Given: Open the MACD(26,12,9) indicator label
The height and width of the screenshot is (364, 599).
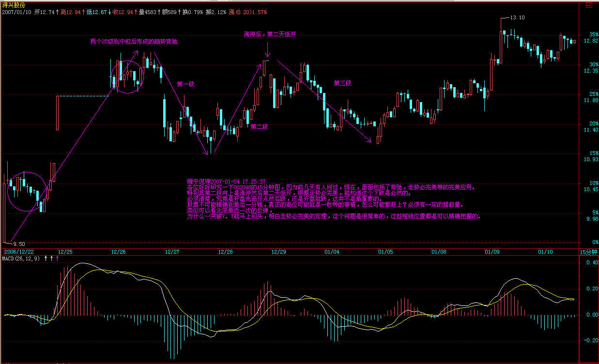Looking at the screenshot, I should [21, 259].
